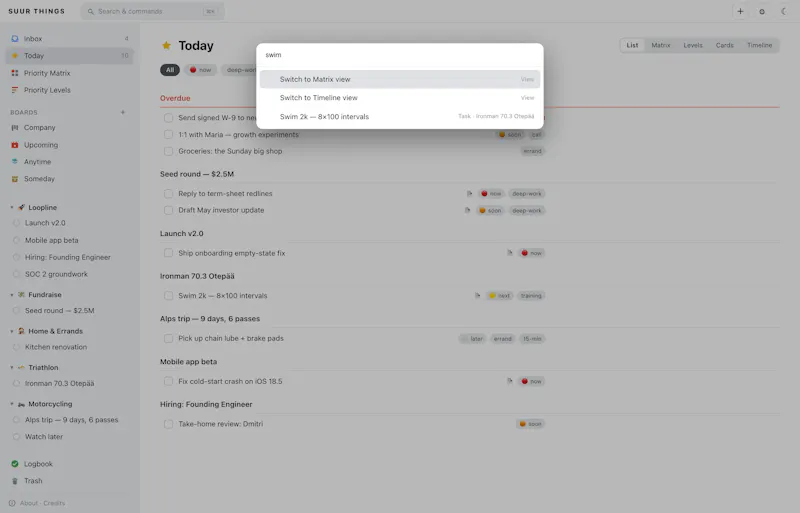Click the Logbook green check icon
The height and width of the screenshot is (513, 800).
[x=15, y=464]
